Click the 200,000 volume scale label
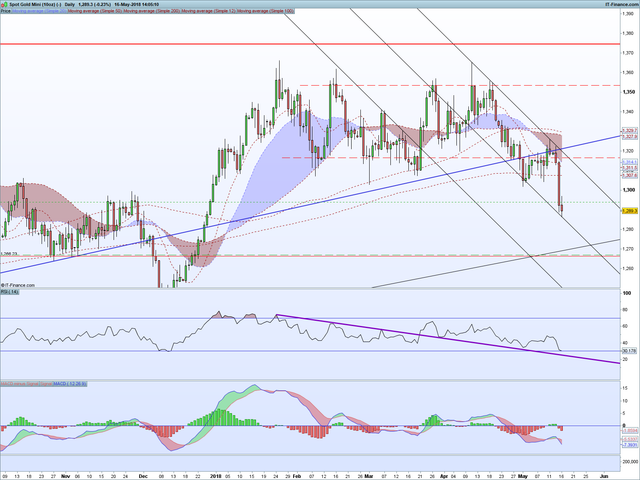 point(631,462)
